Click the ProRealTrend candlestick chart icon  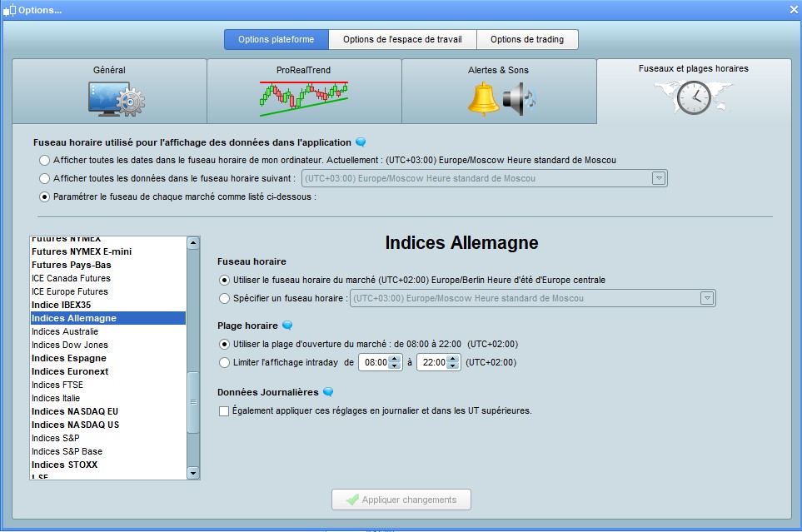click(304, 98)
